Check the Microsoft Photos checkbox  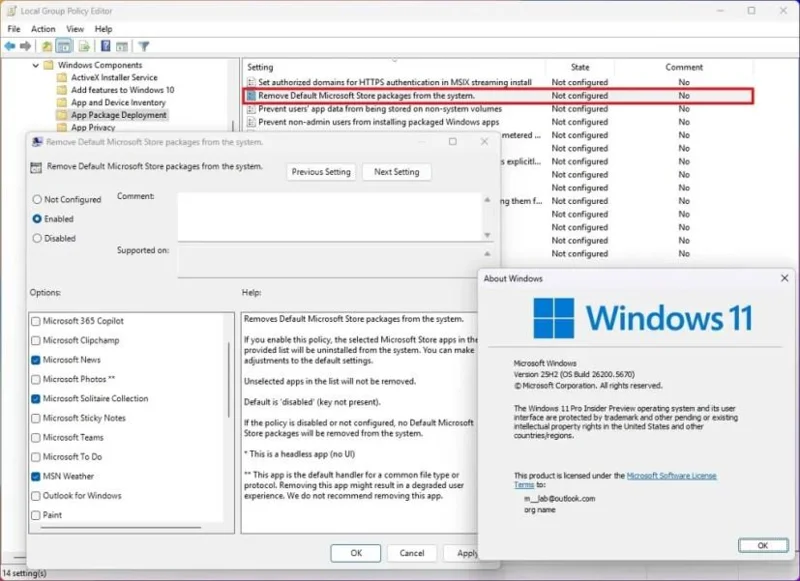36,380
